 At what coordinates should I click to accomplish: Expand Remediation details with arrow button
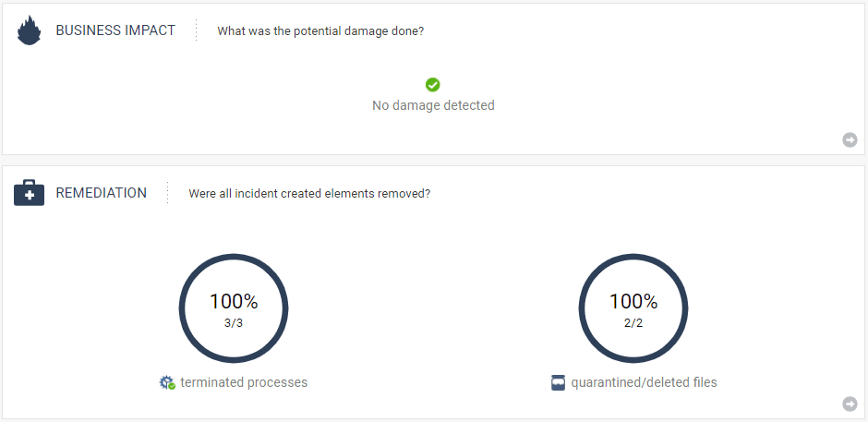tap(850, 404)
